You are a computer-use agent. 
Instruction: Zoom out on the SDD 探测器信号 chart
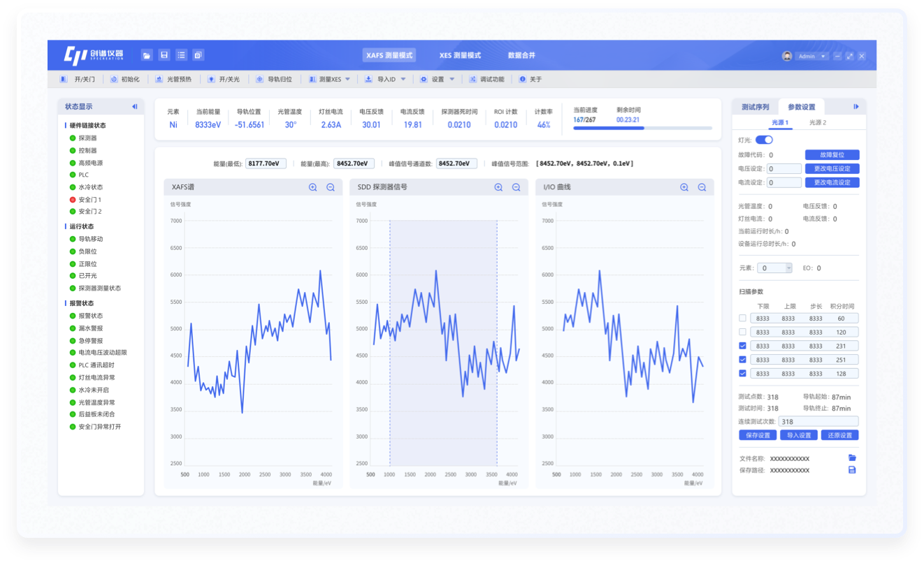coord(517,187)
